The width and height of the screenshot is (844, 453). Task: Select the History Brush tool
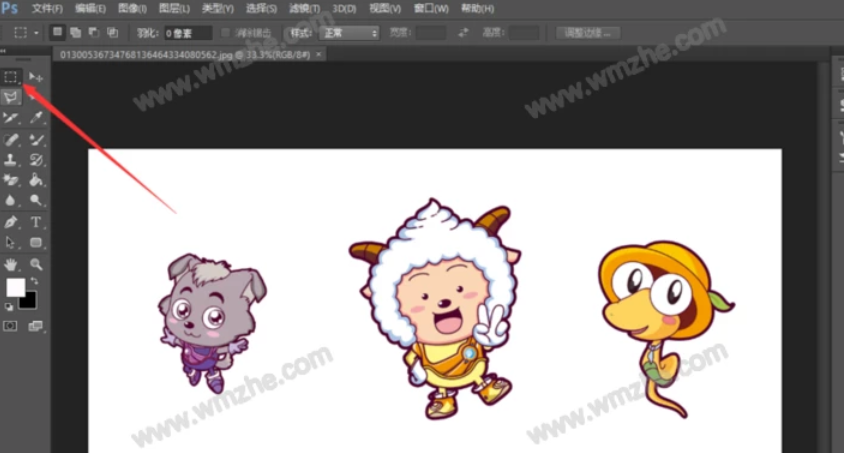(x=36, y=160)
